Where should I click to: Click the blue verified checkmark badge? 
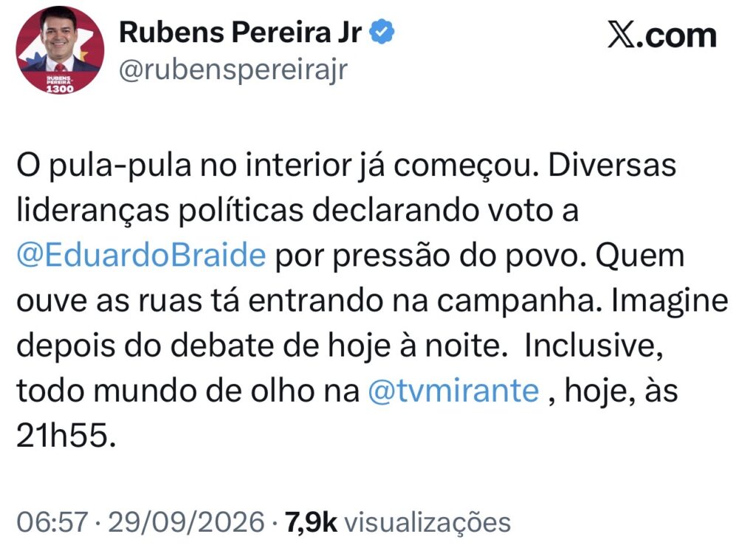(382, 31)
